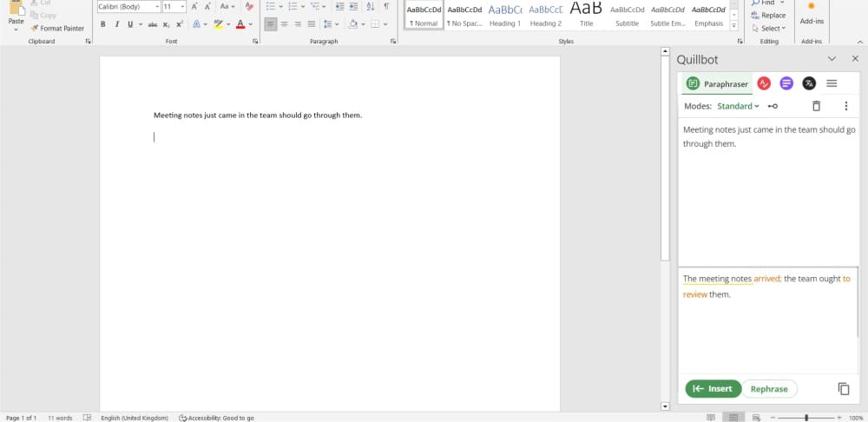
Task: Open the Add-ins button
Action: tap(812, 15)
